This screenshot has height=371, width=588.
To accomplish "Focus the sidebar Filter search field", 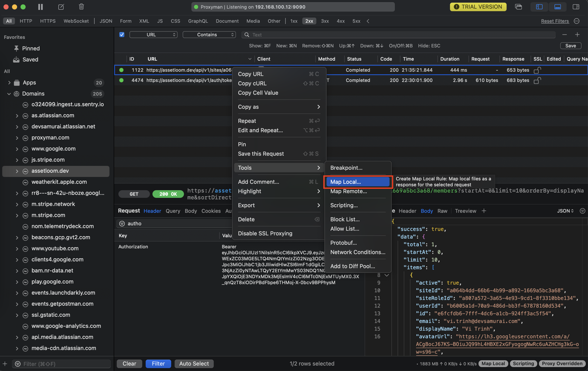I will click(x=61, y=364).
